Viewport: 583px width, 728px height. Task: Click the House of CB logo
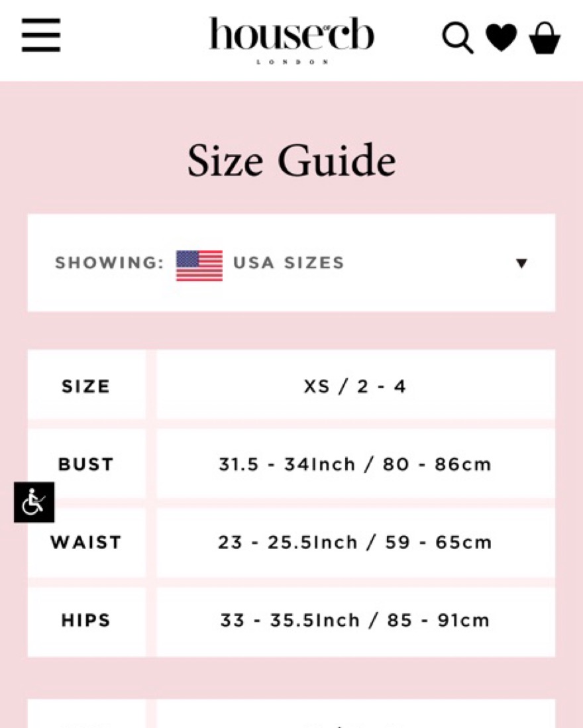click(291, 34)
